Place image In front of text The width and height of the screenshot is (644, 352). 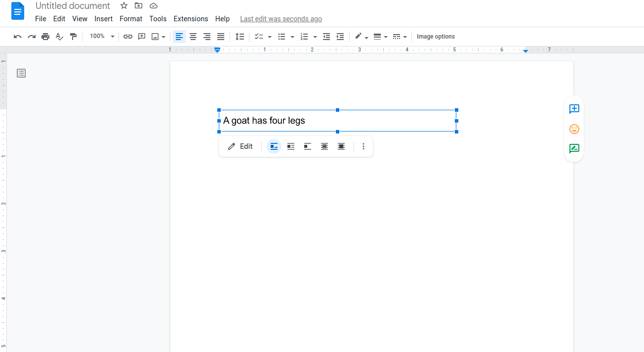point(341,146)
